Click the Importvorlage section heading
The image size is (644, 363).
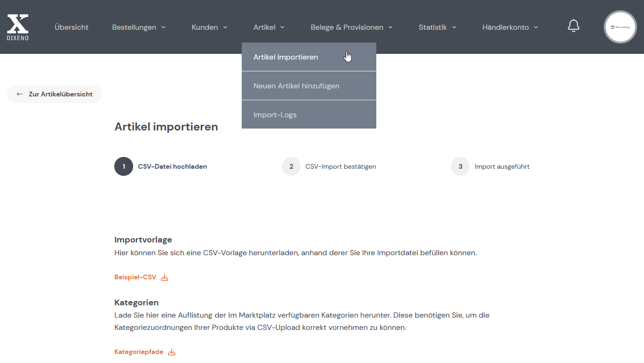143,240
